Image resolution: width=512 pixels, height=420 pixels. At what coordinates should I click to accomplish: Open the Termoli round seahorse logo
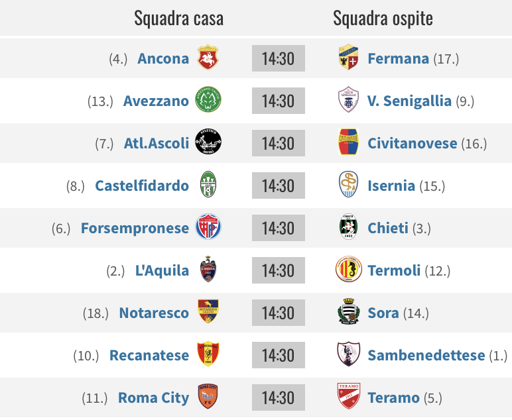tap(348, 269)
